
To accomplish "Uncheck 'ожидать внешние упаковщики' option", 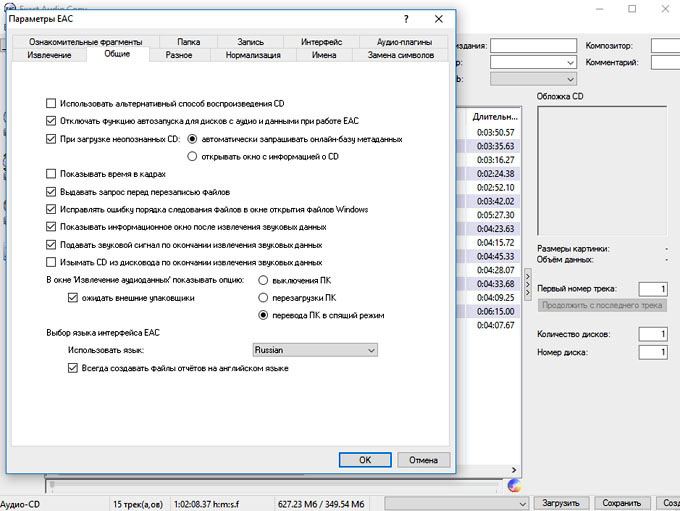I will click(x=72, y=298).
